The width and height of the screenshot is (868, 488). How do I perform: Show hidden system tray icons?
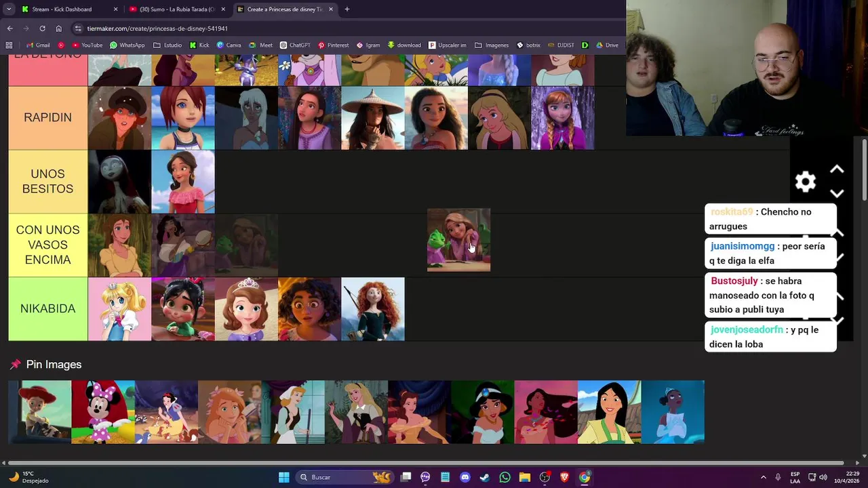point(763,477)
